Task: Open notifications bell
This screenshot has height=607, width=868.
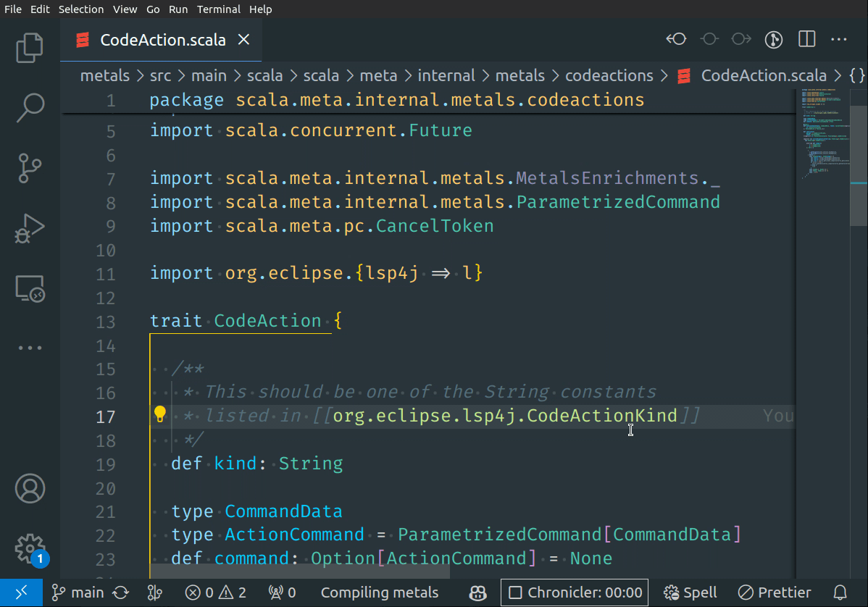Action: coord(840,593)
